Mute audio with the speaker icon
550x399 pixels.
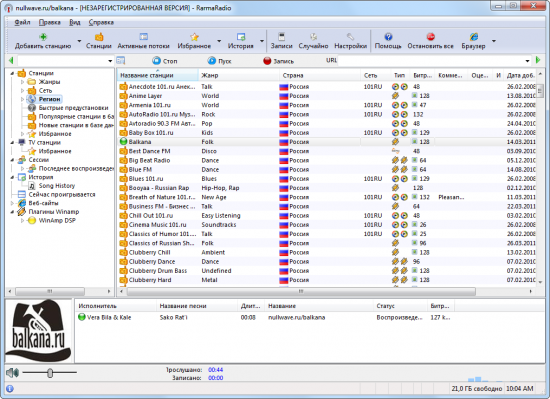coord(13,373)
